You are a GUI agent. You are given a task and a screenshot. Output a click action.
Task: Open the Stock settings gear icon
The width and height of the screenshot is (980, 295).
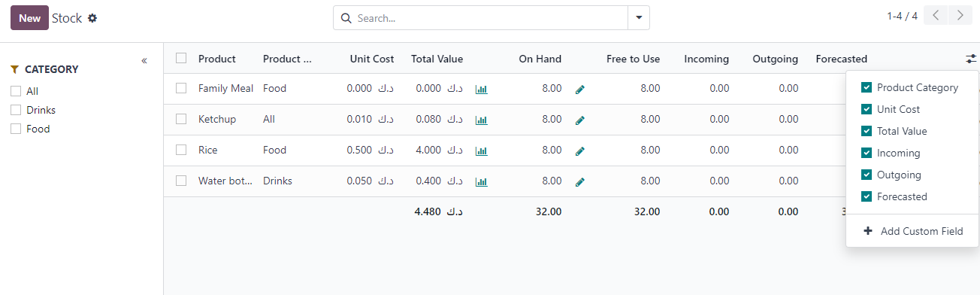tap(92, 18)
